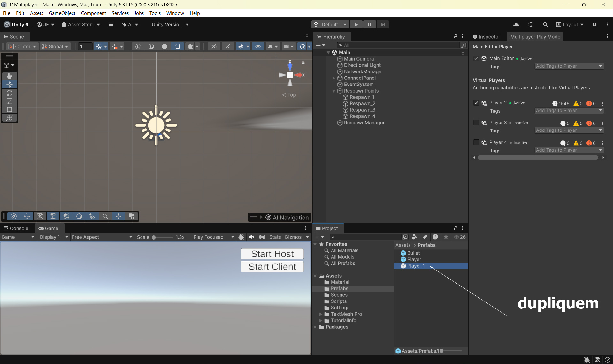This screenshot has height=364, width=613.
Task: Open the GameObject menu
Action: [62, 13]
